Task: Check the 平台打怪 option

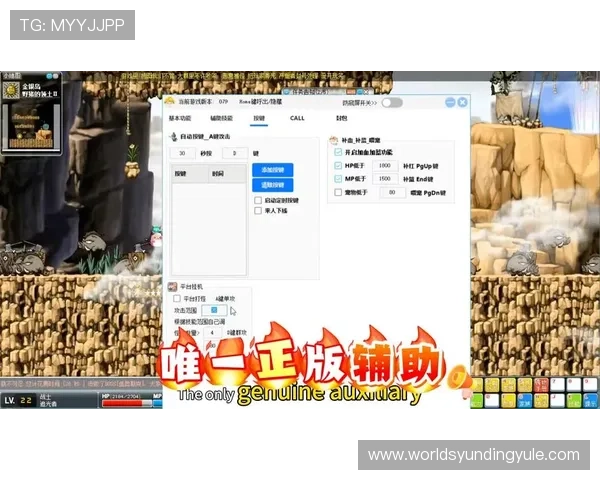Action: point(177,298)
